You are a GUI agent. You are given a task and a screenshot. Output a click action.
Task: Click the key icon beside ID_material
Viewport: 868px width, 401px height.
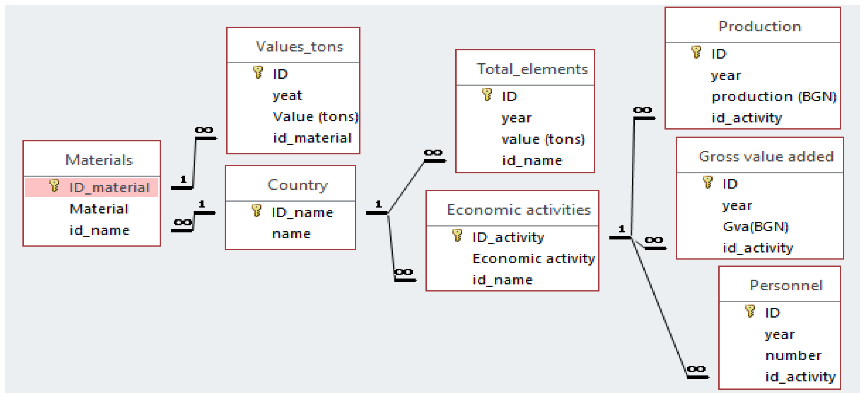tap(54, 186)
